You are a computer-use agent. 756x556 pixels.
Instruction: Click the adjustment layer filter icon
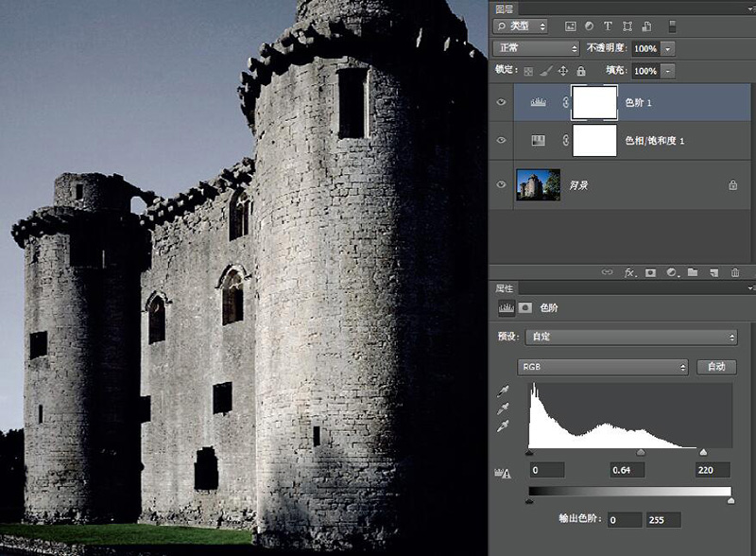(x=588, y=26)
